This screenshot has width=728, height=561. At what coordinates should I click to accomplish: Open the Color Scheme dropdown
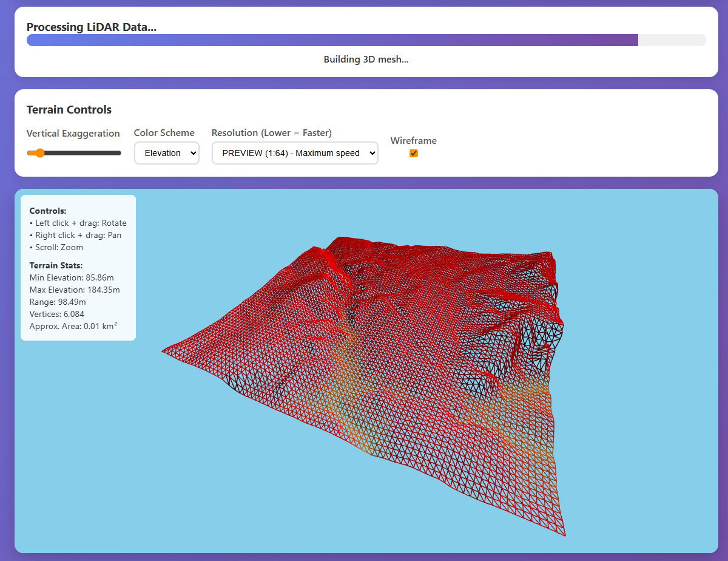point(166,153)
